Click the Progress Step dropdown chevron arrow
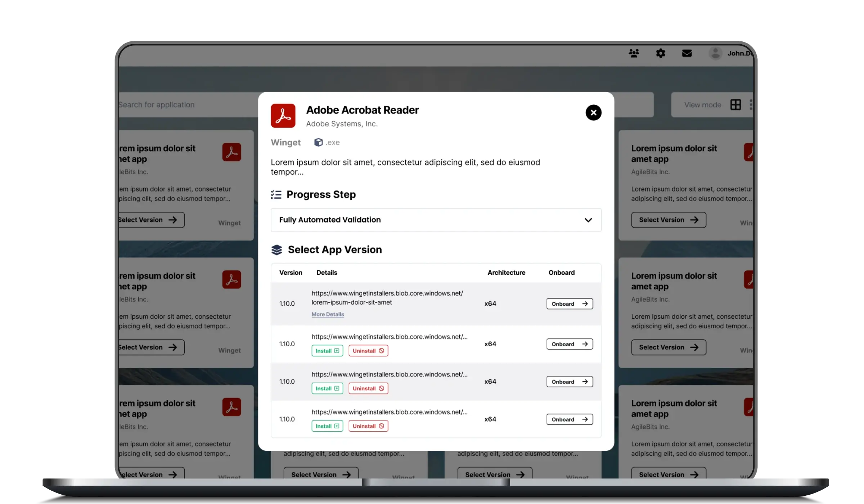Image resolution: width=864 pixels, height=504 pixels. [588, 220]
